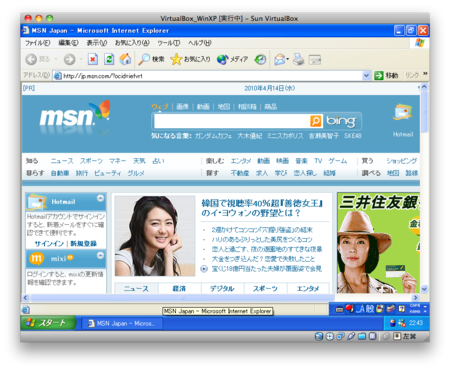Stop page loading with red X icon
The height and width of the screenshot is (370, 450).
(93, 59)
